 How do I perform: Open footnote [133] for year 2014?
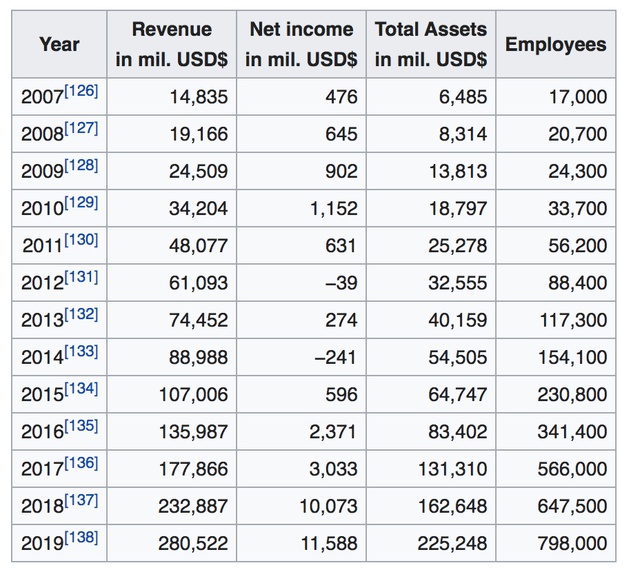click(x=81, y=352)
